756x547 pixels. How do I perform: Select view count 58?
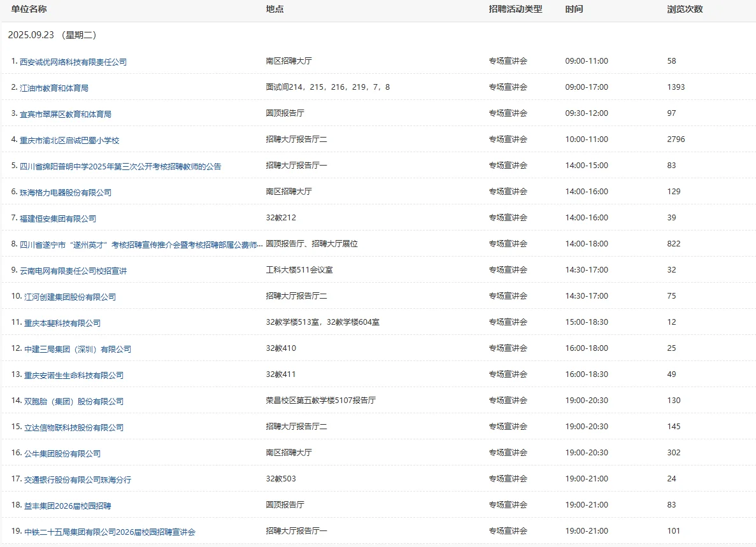coord(672,61)
